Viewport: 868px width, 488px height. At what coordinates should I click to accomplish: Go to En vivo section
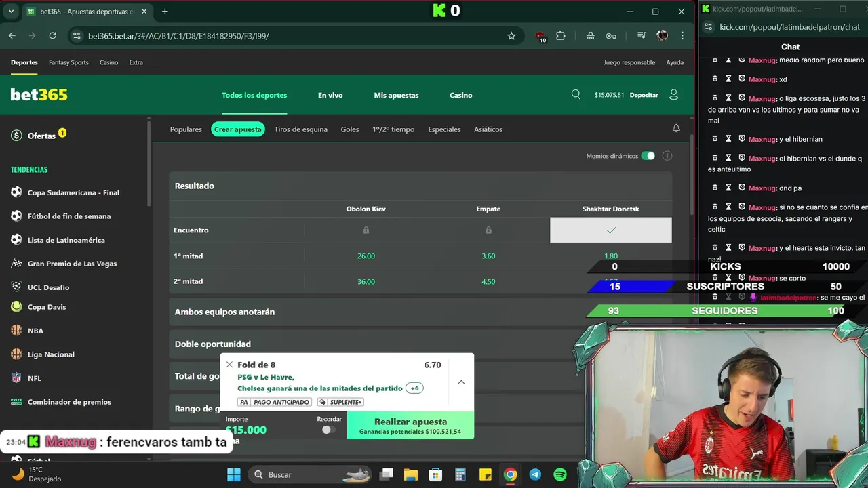(330, 95)
